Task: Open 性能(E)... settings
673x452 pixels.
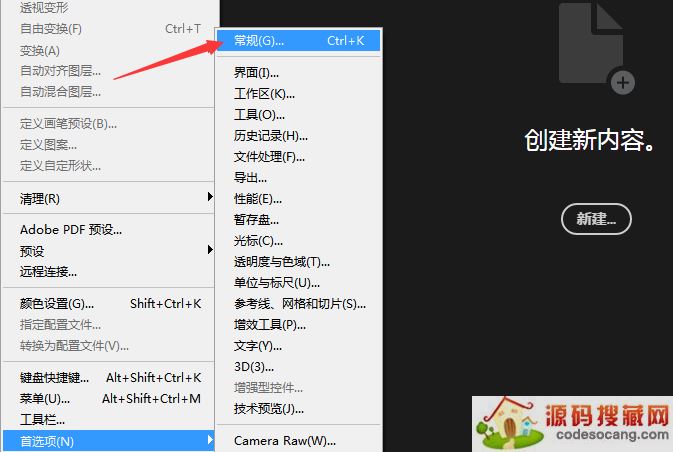Action: coord(258,199)
